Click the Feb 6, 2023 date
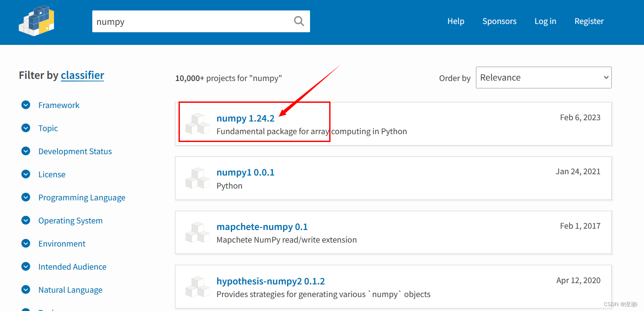The height and width of the screenshot is (311, 644). coord(580,118)
